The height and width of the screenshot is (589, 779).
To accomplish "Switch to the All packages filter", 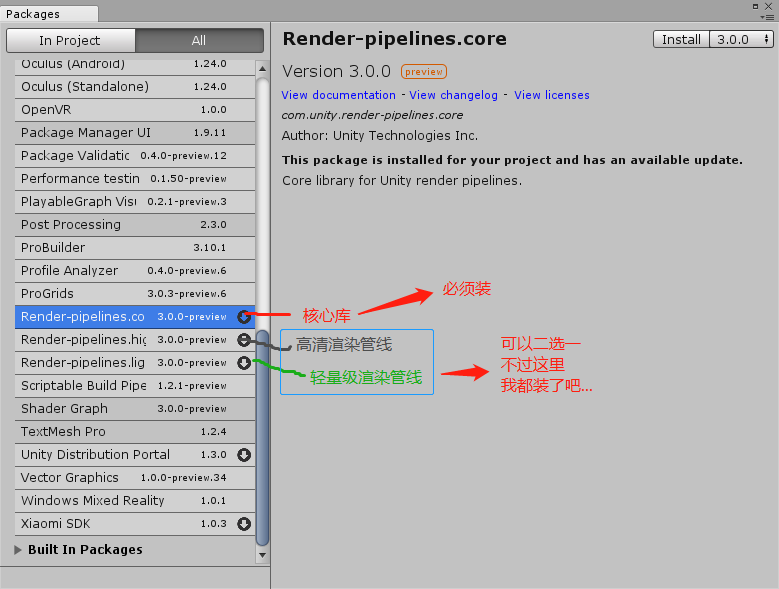I will tap(199, 40).
